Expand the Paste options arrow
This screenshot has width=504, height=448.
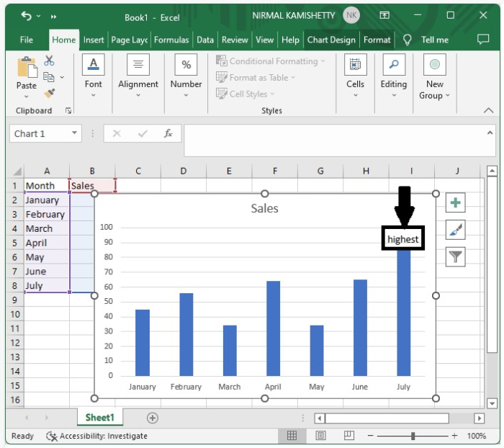(x=27, y=97)
